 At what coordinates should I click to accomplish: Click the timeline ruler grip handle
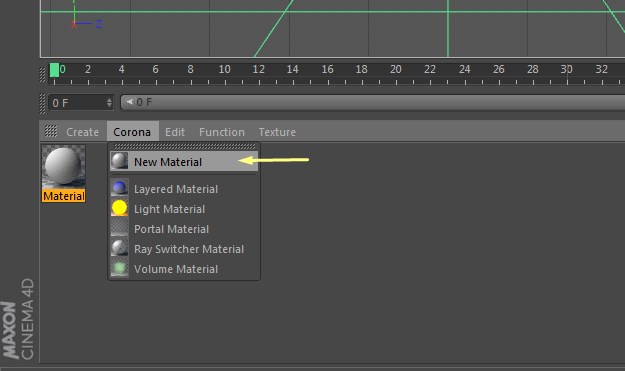[43, 75]
